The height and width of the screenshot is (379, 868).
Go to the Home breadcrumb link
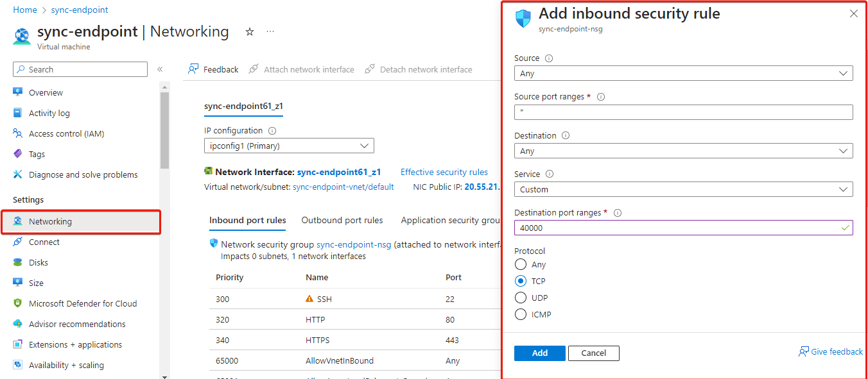(25, 10)
